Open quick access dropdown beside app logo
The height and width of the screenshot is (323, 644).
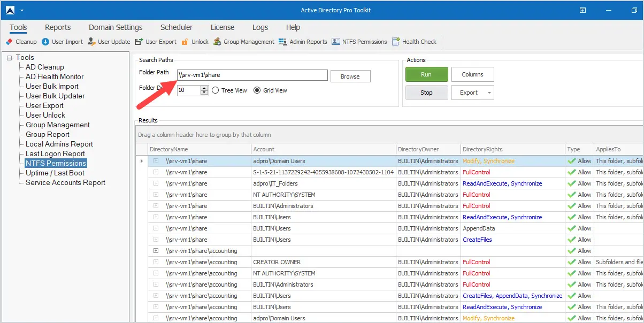pos(21,10)
